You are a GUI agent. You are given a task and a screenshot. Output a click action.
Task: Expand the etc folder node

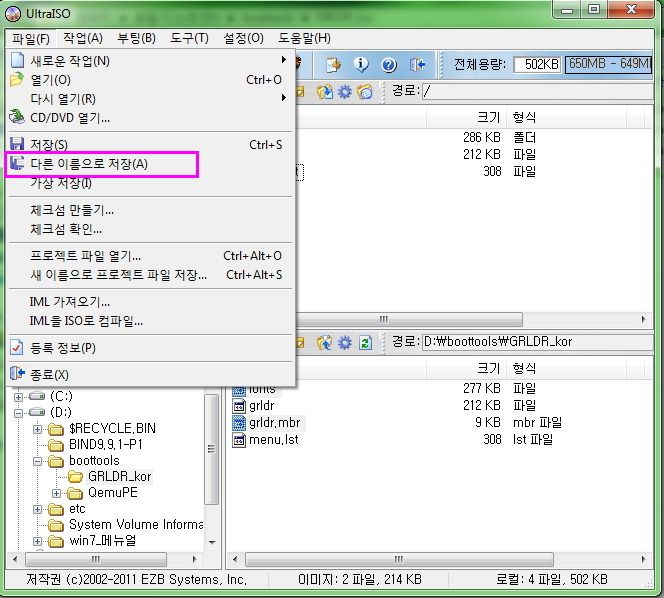[x=37, y=509]
